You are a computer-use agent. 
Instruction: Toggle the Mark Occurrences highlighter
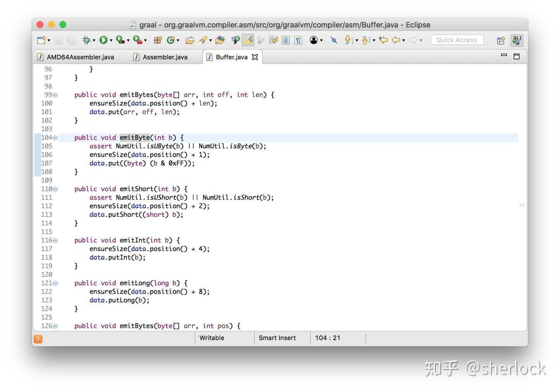pyautogui.click(x=248, y=40)
